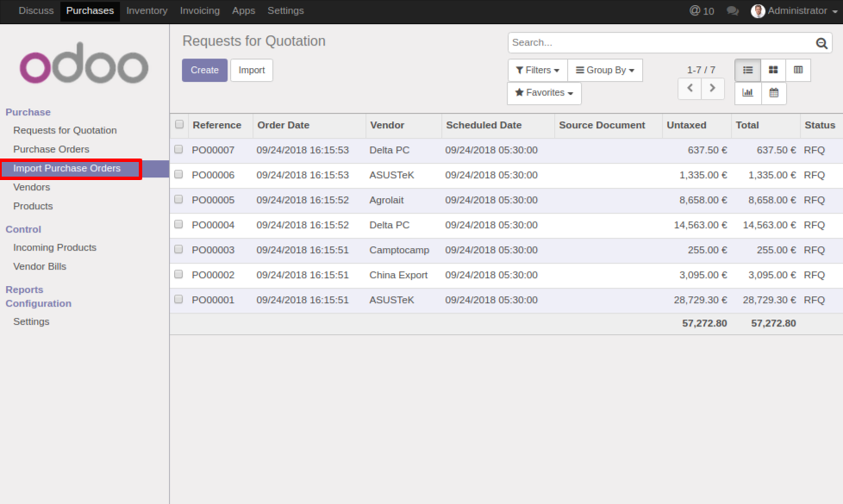The width and height of the screenshot is (843, 504).
Task: Tick the checkbox for PO00007
Action: [x=178, y=149]
